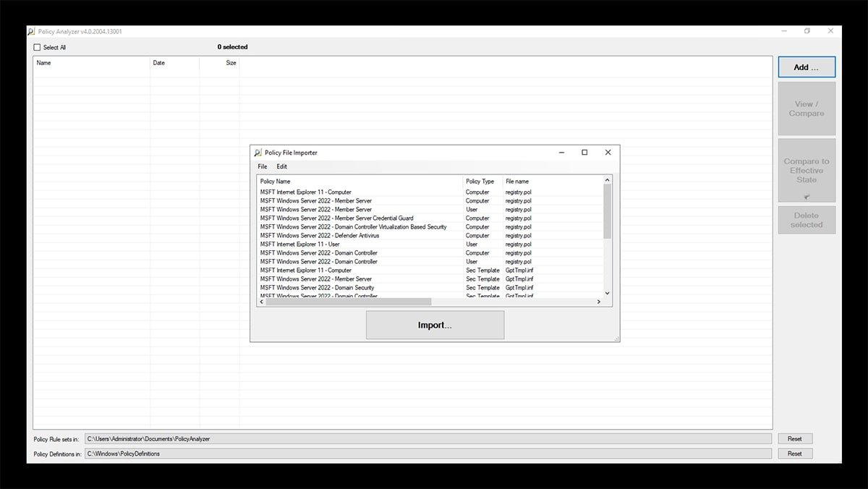Select the Defender Antivirus policy row
The height and width of the screenshot is (489, 868).
pos(430,235)
